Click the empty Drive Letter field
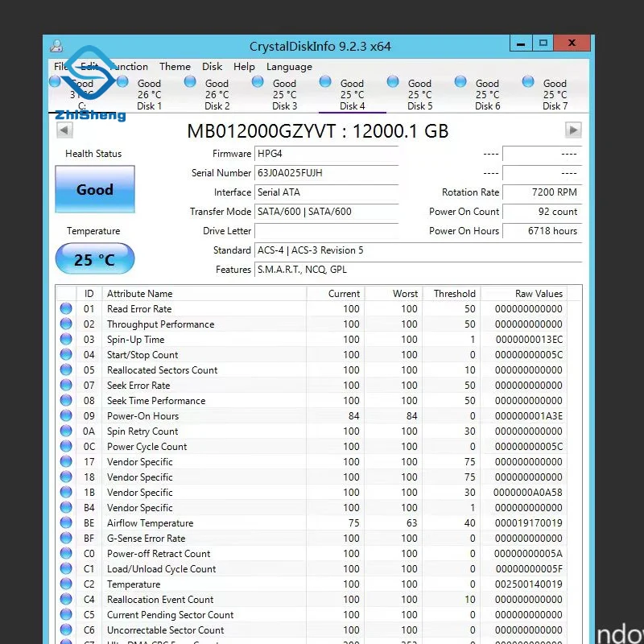Viewport: 644px width, 644px height. (327, 231)
